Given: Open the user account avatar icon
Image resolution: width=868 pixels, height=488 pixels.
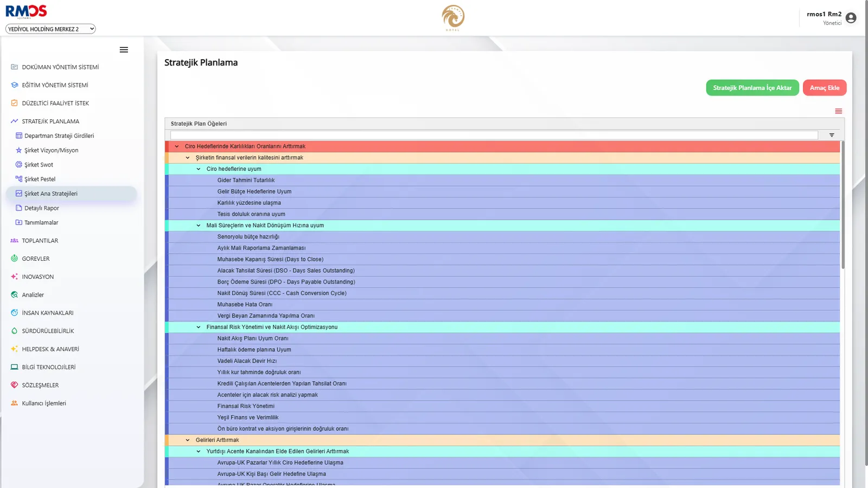Looking at the screenshot, I should pyautogui.click(x=851, y=18).
